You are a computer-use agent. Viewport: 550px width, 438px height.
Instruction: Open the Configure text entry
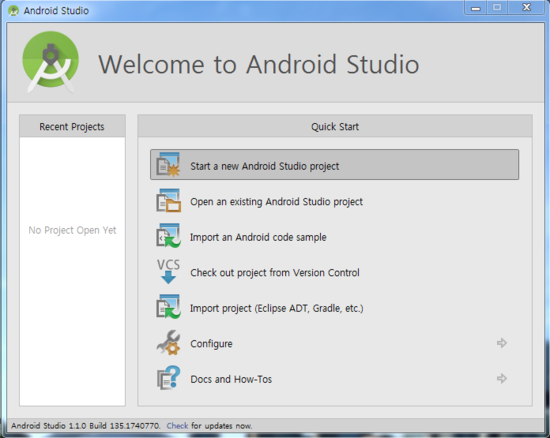211,344
